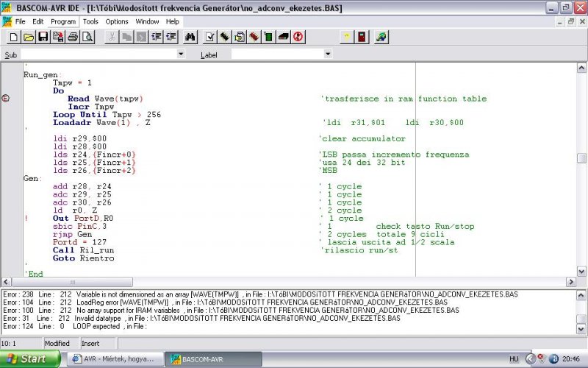This screenshot has height=368, width=588.
Task: Click the black send-to-chip icon
Action: (x=284, y=37)
